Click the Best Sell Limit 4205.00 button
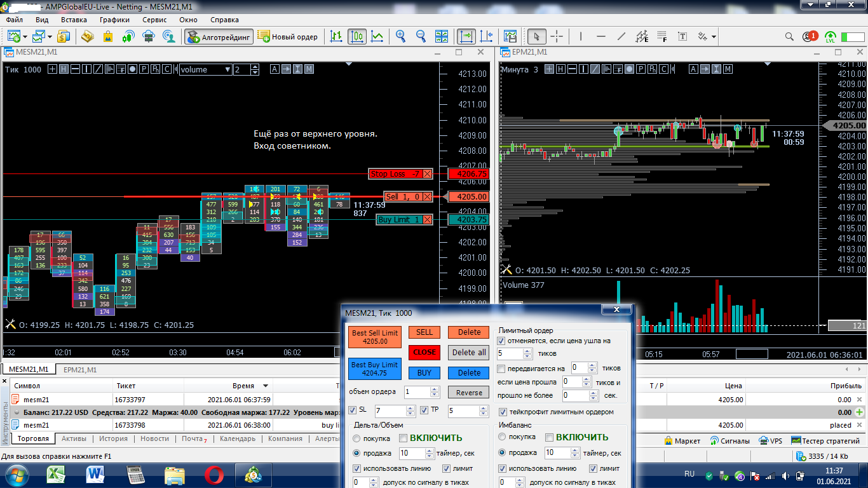This screenshot has height=488, width=868. 375,337
